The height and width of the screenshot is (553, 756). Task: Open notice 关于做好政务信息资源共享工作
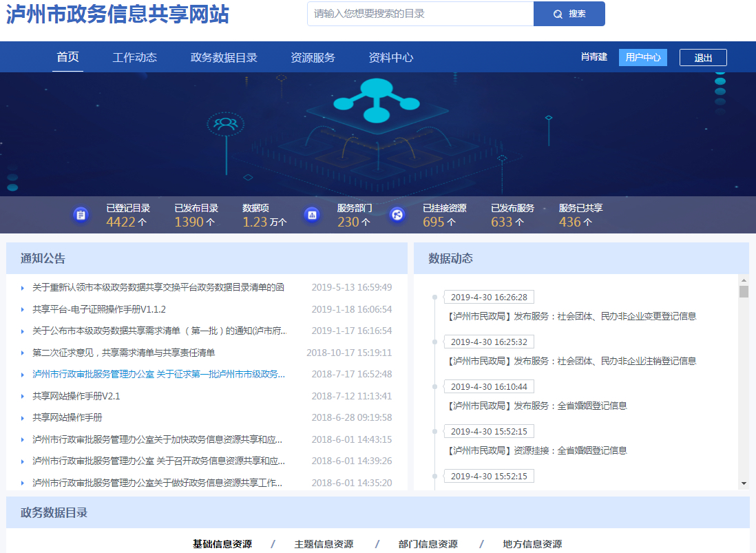(157, 483)
